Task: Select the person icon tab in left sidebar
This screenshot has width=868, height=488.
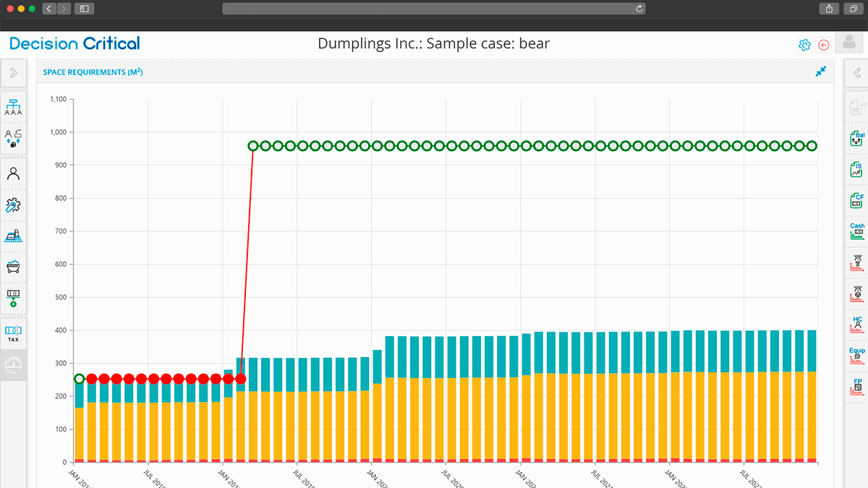Action: pyautogui.click(x=13, y=174)
